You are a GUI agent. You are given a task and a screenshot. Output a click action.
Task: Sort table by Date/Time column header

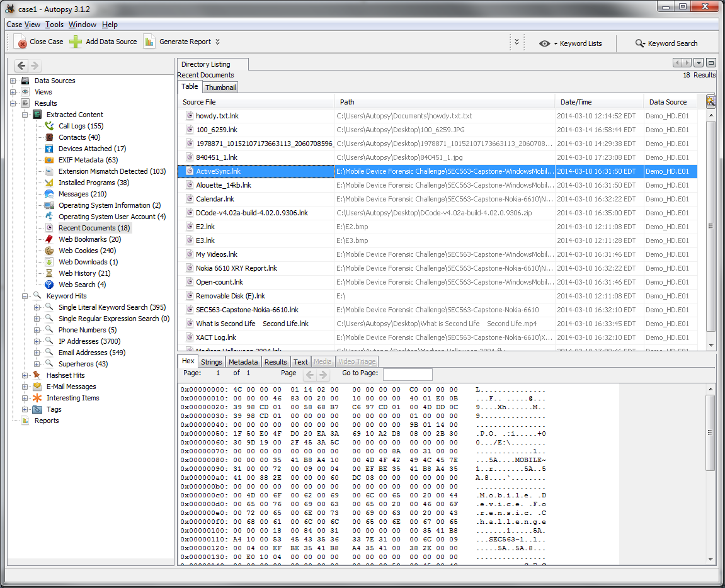click(x=576, y=102)
